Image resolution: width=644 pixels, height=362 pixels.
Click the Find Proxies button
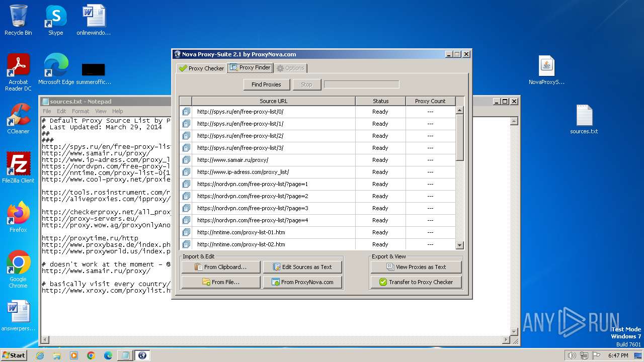(x=266, y=84)
